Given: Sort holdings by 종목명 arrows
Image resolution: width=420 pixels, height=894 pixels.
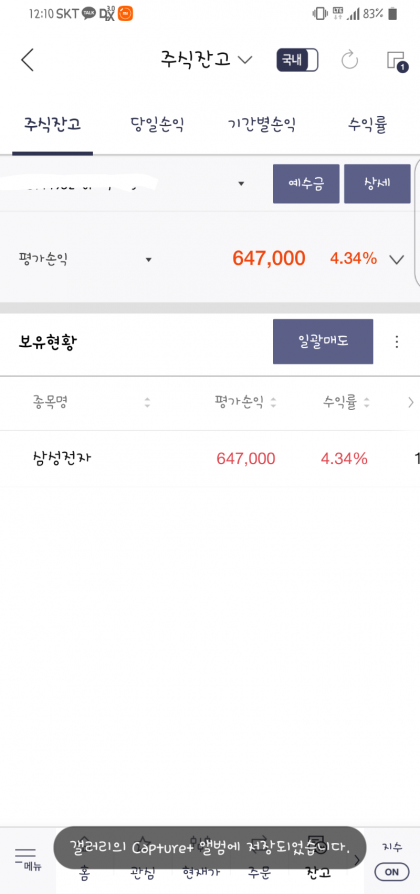Looking at the screenshot, I should point(148,403).
